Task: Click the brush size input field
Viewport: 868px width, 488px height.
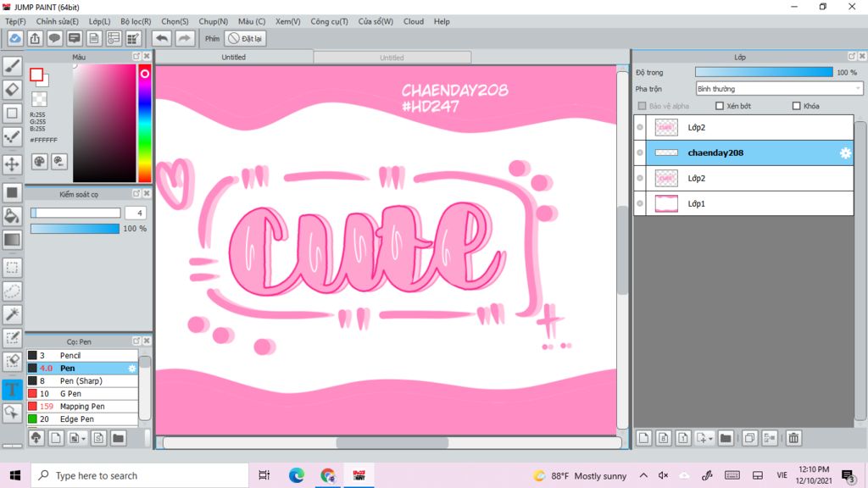Action: click(x=136, y=213)
